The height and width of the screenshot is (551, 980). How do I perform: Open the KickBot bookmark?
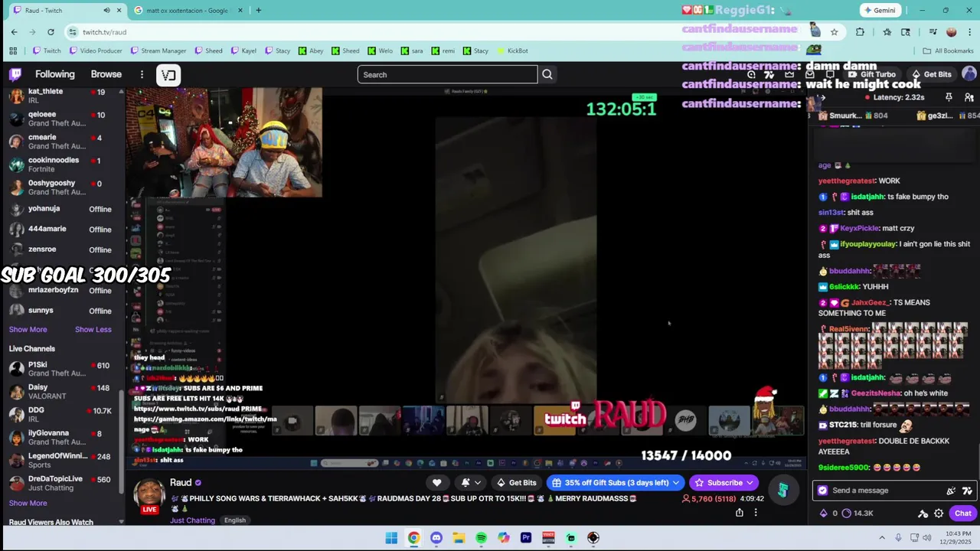512,51
